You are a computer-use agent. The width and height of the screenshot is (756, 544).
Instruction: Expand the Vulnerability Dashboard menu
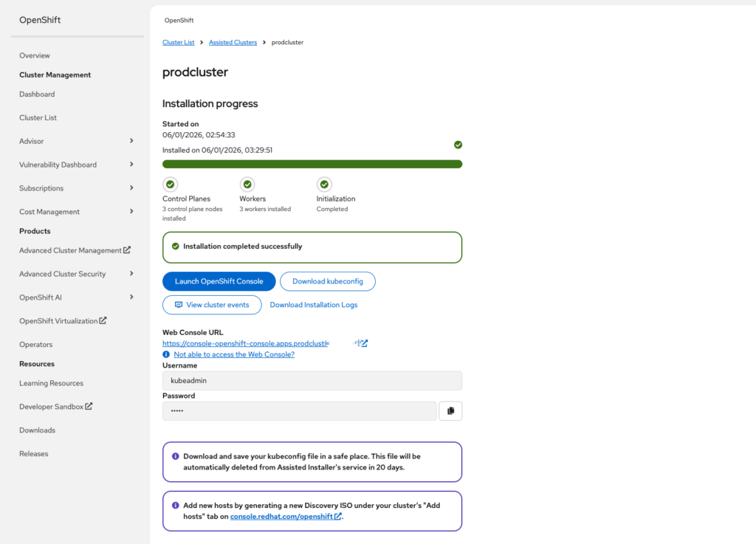(x=131, y=165)
